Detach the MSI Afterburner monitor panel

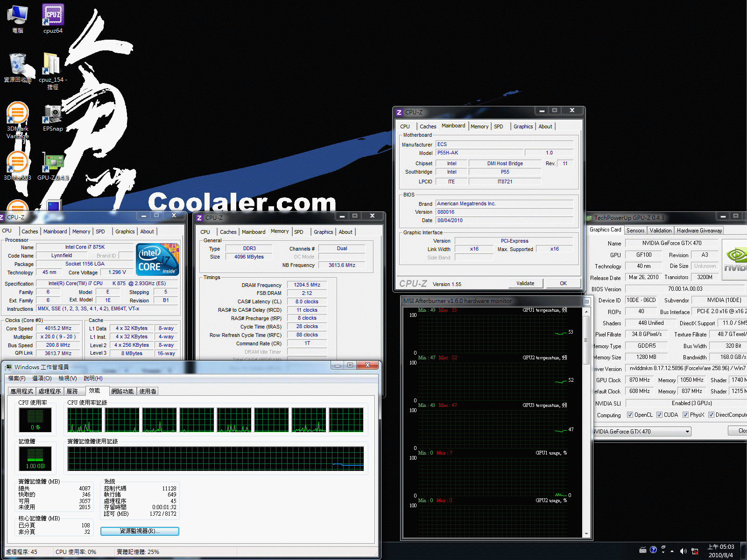click(x=587, y=301)
